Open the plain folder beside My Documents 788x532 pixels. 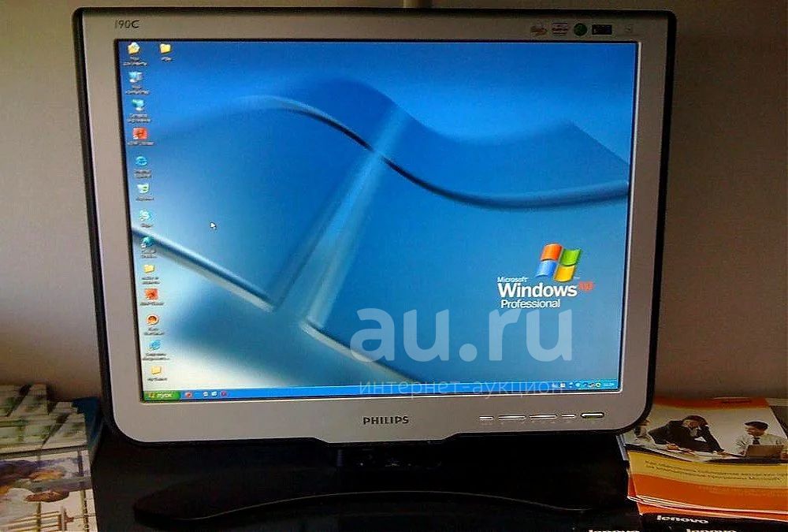pyautogui.click(x=165, y=48)
